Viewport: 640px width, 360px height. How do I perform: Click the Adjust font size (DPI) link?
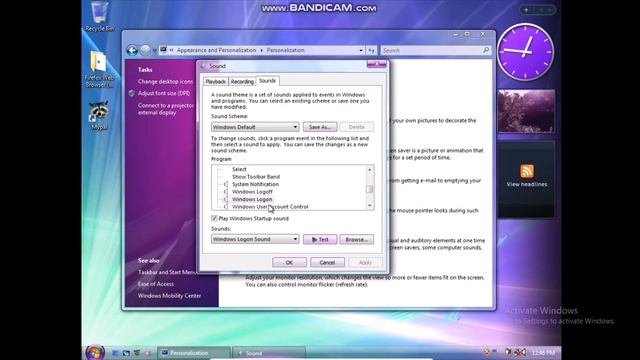[164, 93]
